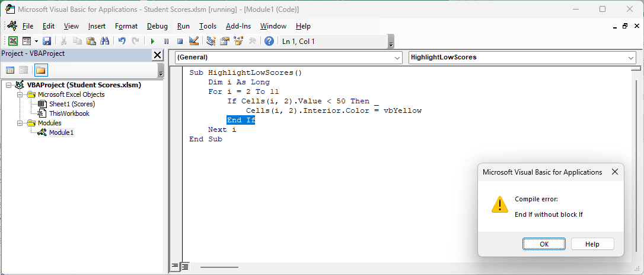This screenshot has height=275, width=644.
Task: Click the Next i code line
Action: (222, 129)
